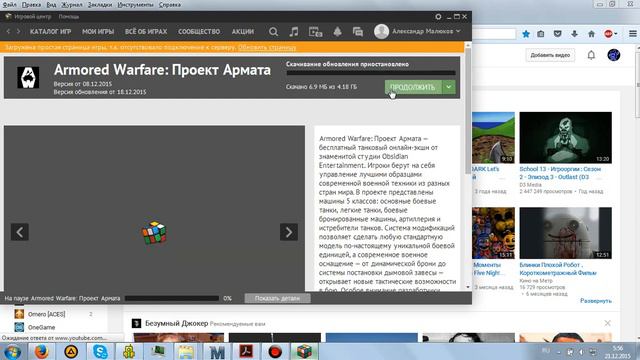
Task: Open Каталог игр tab
Action: 51,31
